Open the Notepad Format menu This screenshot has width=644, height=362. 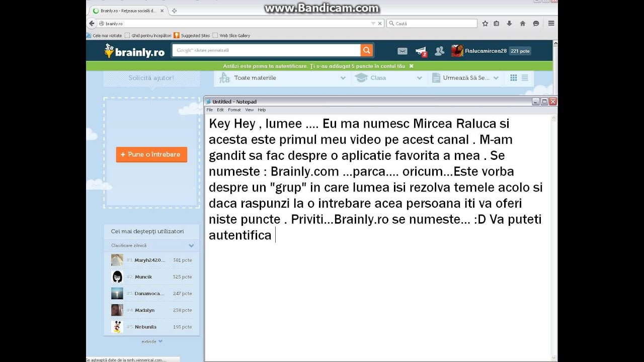click(234, 110)
